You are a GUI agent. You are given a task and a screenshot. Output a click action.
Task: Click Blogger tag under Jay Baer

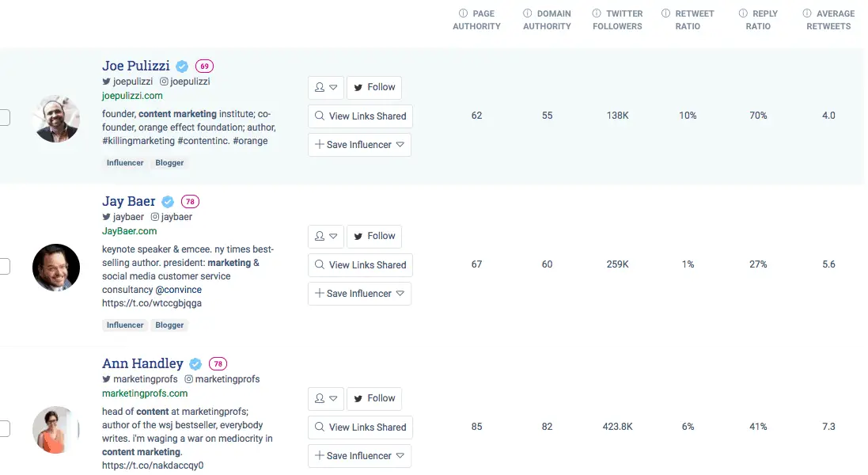pos(169,325)
